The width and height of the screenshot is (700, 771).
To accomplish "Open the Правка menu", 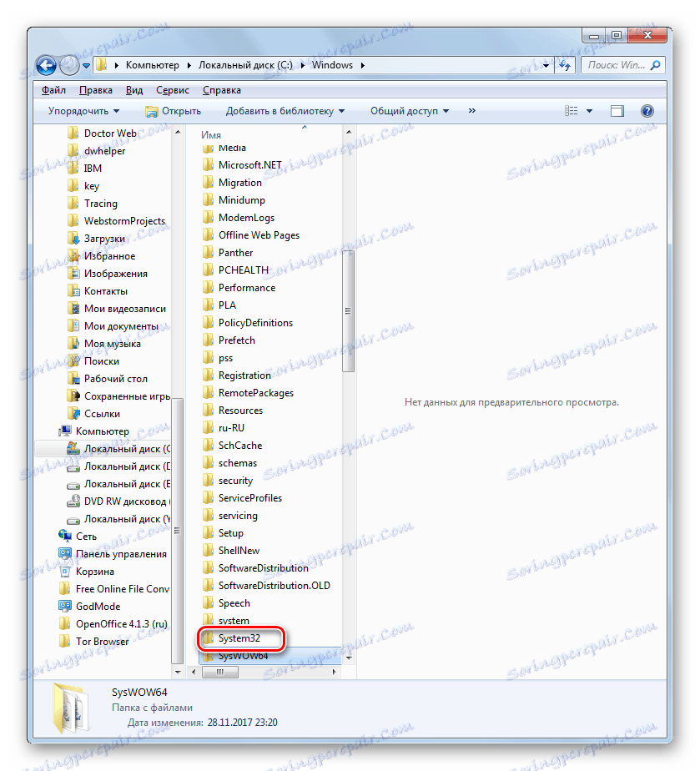I will click(96, 90).
